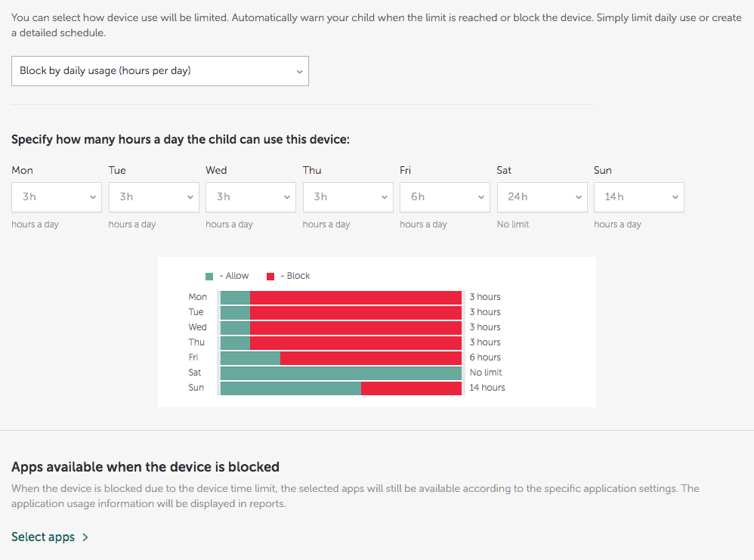Click the 'Select apps' link text

[43, 537]
